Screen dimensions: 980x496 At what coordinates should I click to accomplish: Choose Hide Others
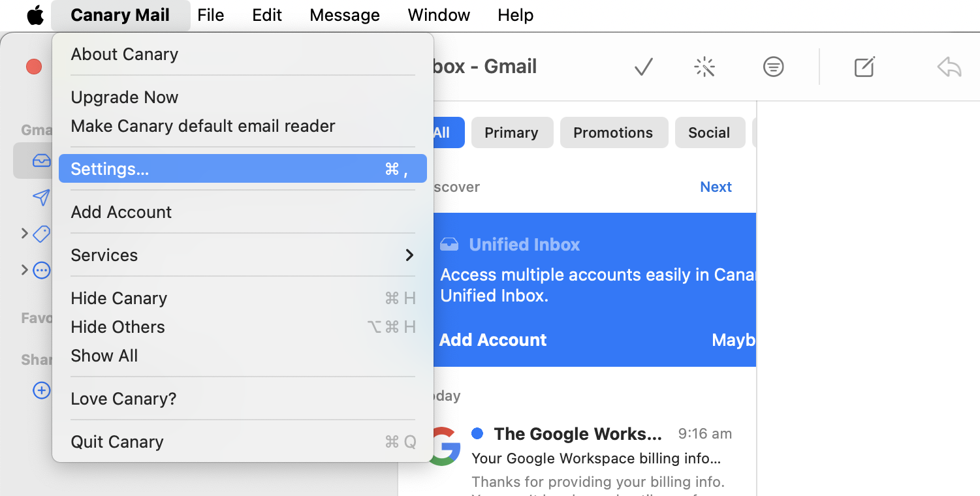(x=243, y=327)
